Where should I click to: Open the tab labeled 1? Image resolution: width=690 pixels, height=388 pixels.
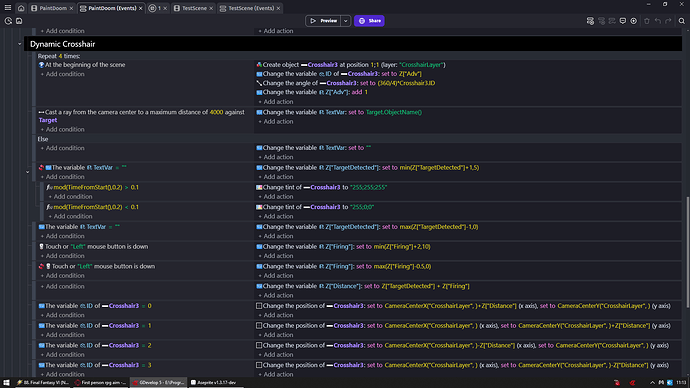point(159,8)
